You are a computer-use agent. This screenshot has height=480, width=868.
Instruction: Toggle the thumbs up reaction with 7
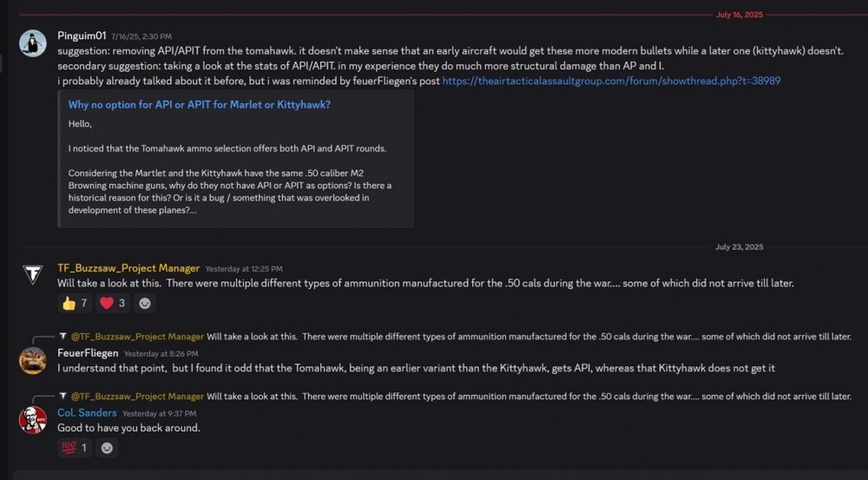tap(75, 303)
